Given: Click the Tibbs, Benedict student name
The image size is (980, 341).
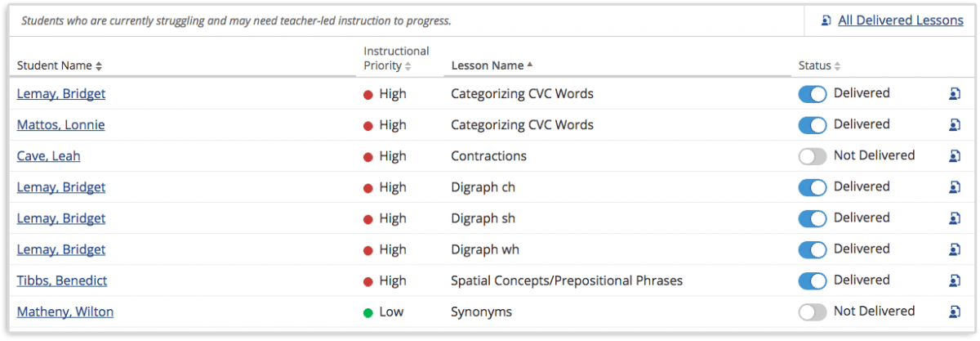Looking at the screenshot, I should (62, 280).
